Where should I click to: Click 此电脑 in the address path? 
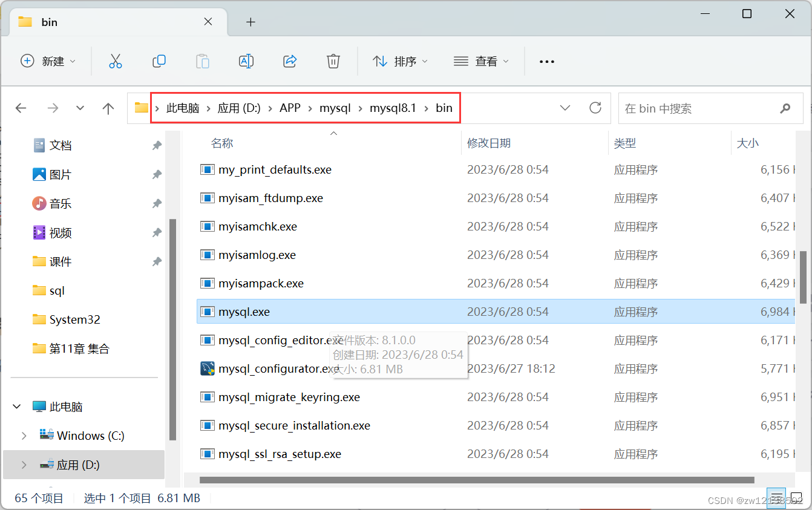tap(183, 108)
